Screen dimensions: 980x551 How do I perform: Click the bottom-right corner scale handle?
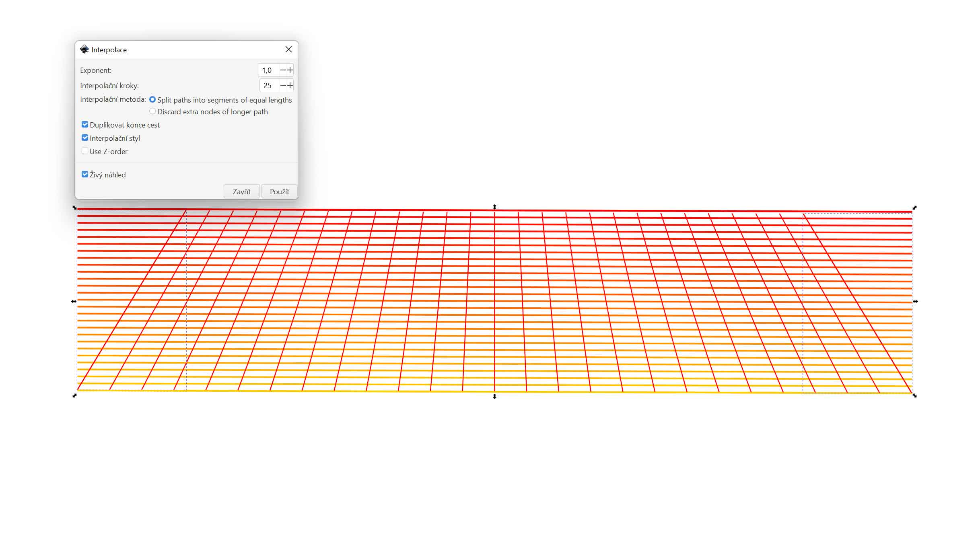914,396
